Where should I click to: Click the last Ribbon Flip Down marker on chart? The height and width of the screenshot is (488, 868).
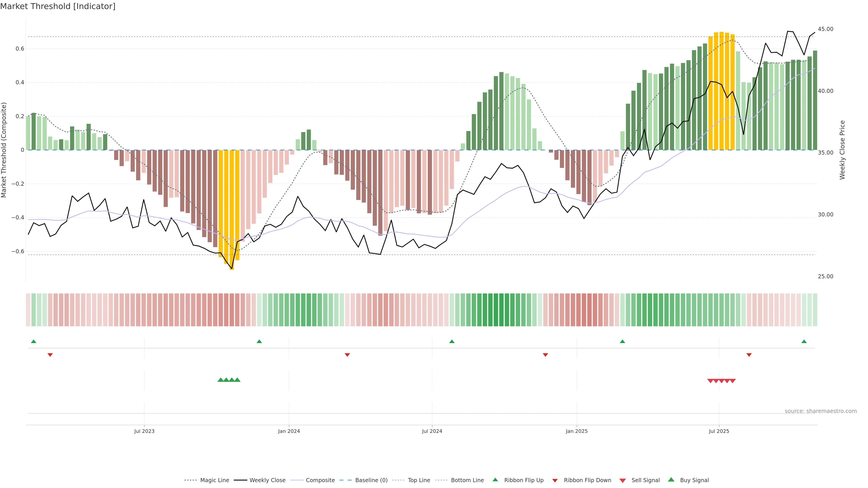pyautogui.click(x=749, y=355)
